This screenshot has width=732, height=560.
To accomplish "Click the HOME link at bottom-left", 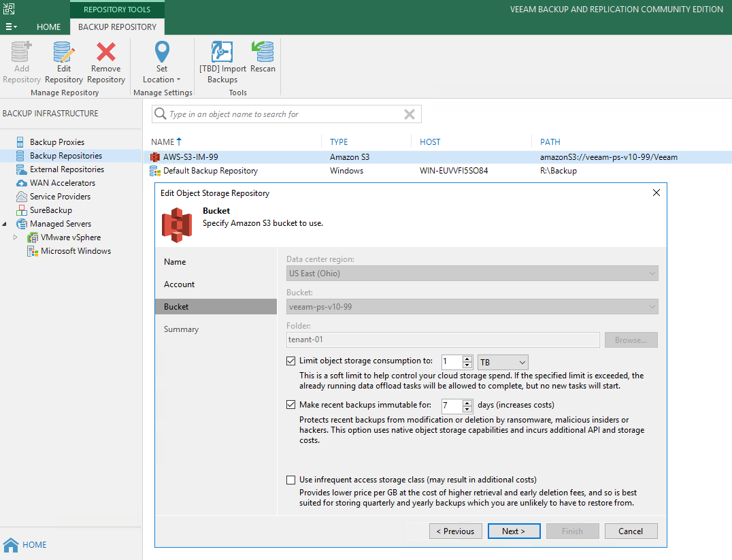I will [x=35, y=545].
